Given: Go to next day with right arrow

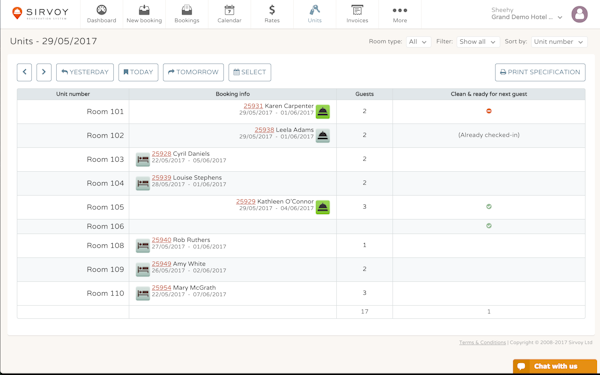Looking at the screenshot, I should point(44,72).
